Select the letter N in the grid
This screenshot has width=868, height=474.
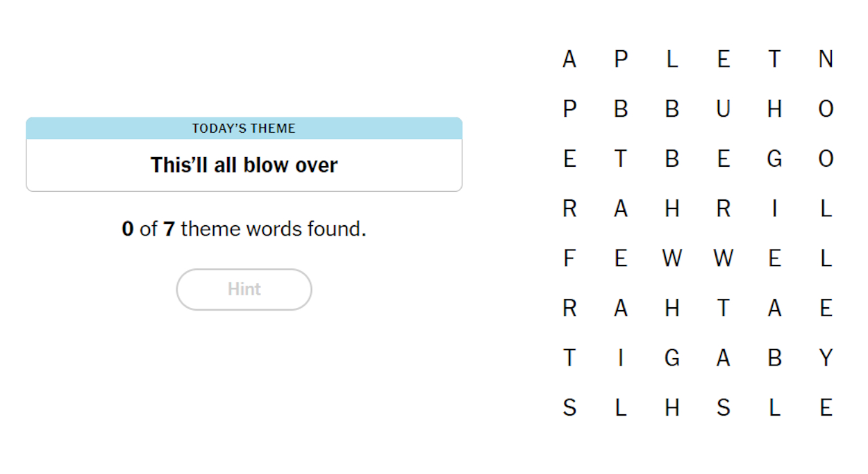[826, 60]
